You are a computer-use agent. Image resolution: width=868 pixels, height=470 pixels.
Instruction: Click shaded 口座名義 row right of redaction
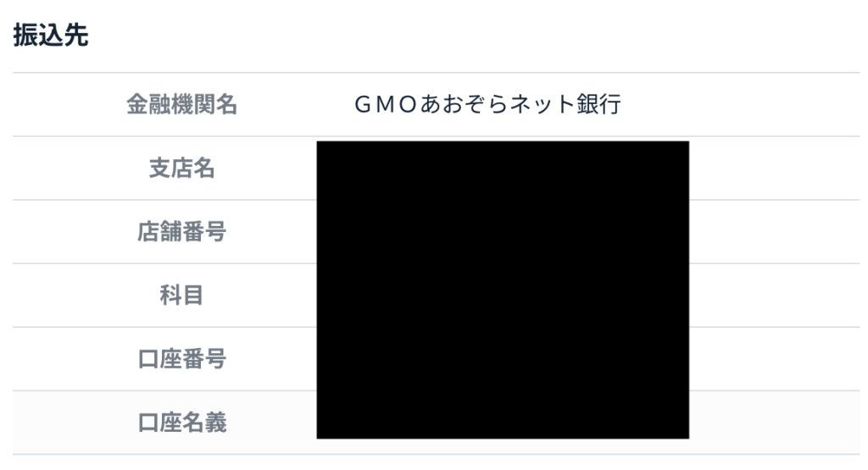pos(771,423)
